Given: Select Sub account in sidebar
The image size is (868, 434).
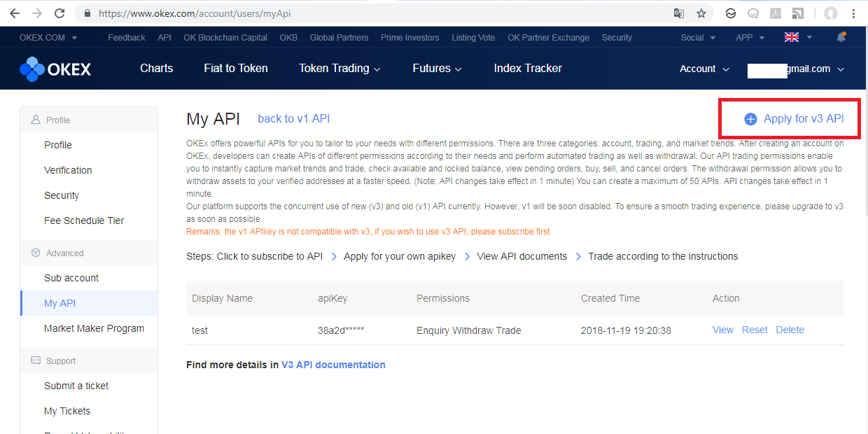Looking at the screenshot, I should 71,278.
